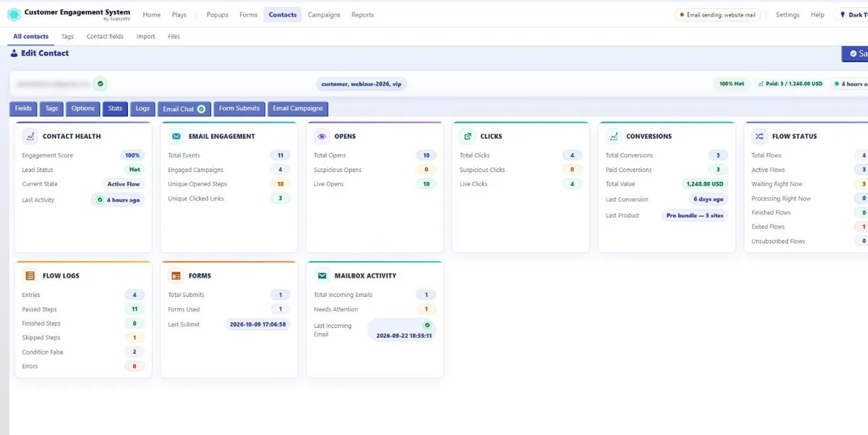Click the Total Events value 11
The height and width of the screenshot is (435, 868).
(x=280, y=155)
